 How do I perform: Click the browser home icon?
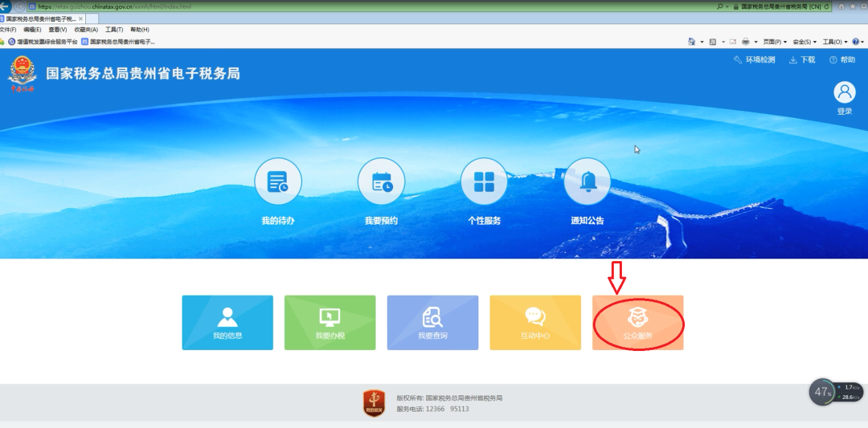pyautogui.click(x=841, y=6)
